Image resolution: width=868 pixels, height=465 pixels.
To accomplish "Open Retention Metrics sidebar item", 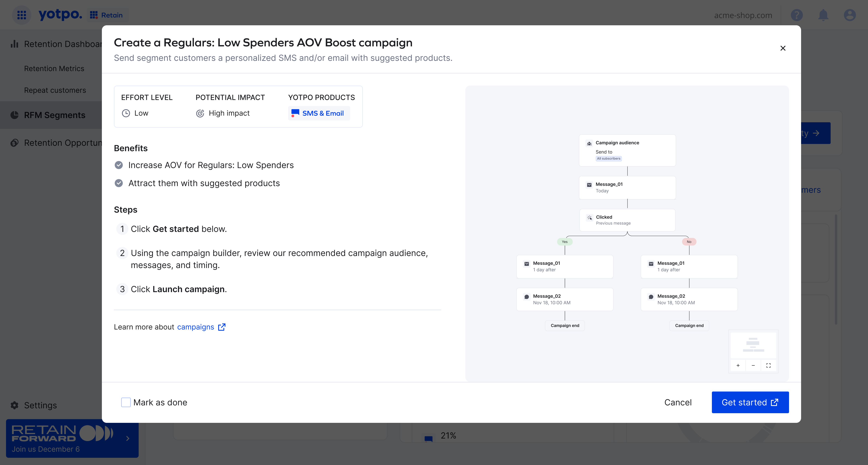I will click(x=54, y=68).
